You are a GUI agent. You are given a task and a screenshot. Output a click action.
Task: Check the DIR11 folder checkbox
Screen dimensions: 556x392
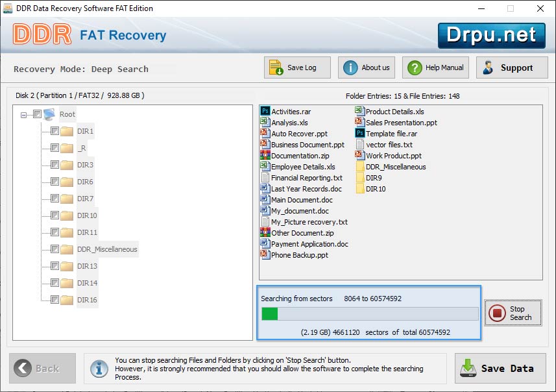pyautogui.click(x=54, y=232)
